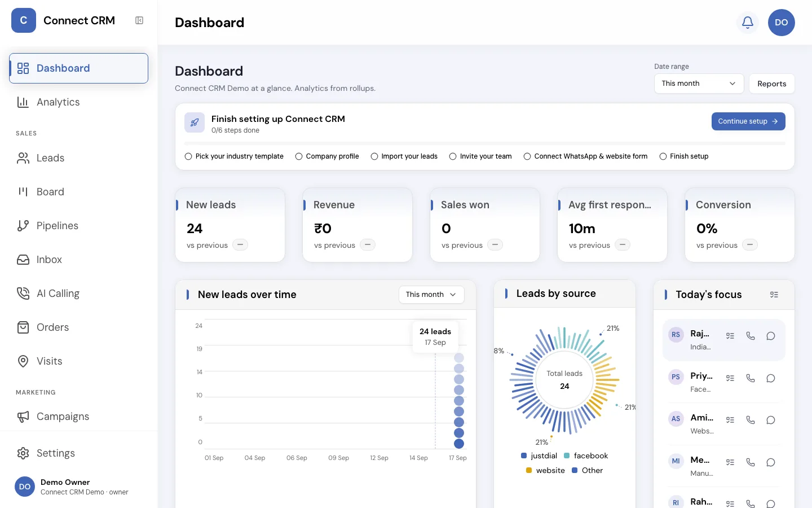Select Invite your team step

pyautogui.click(x=480, y=156)
